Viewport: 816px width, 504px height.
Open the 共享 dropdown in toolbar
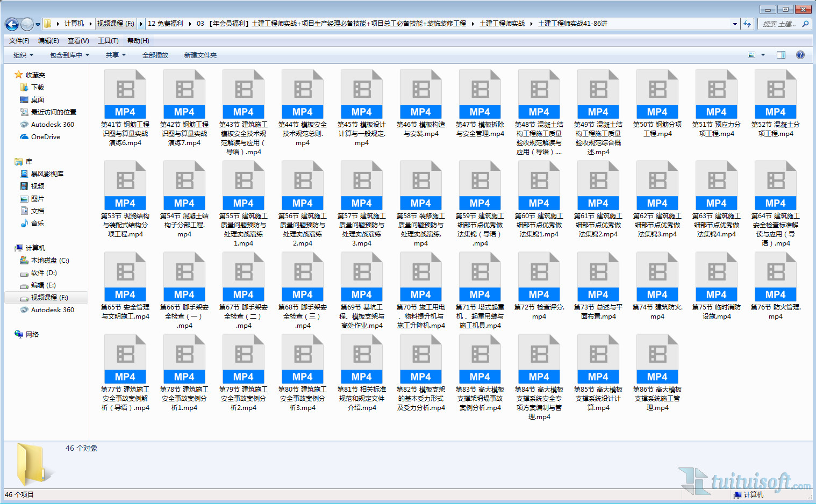(x=116, y=55)
